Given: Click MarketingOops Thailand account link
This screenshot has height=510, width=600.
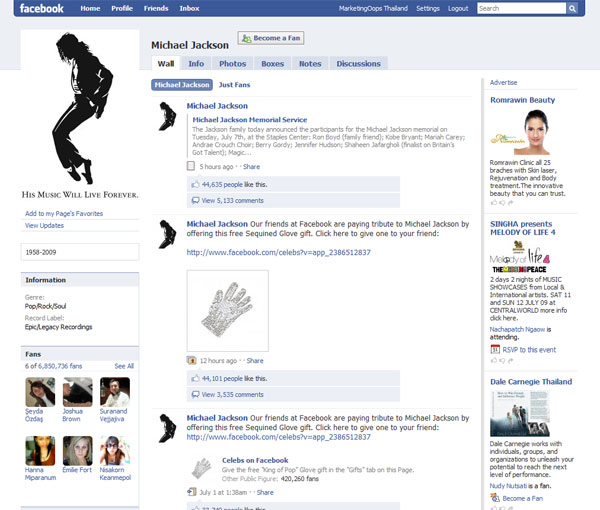Looking at the screenshot, I should point(373,8).
